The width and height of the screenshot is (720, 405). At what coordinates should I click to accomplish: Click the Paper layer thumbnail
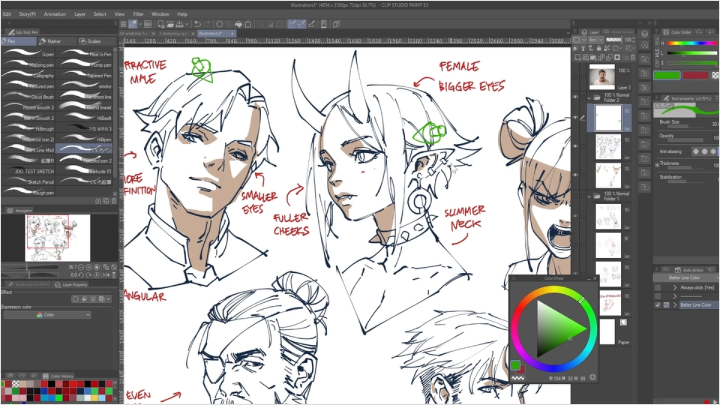(607, 332)
